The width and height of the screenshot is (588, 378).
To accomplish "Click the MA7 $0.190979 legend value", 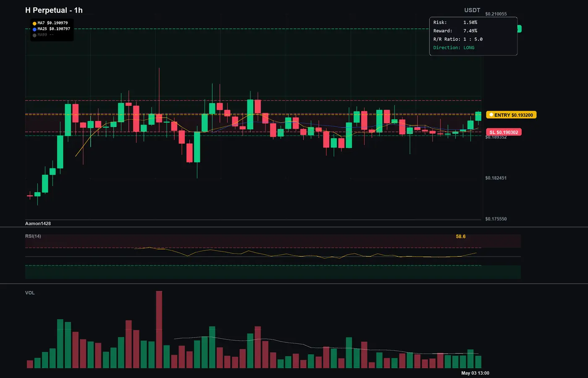I will click(52, 23).
